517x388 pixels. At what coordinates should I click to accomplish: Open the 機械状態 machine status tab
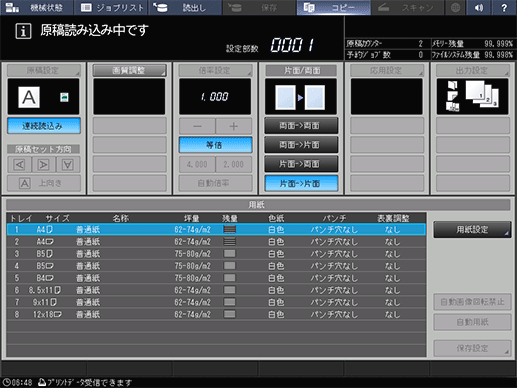37,8
